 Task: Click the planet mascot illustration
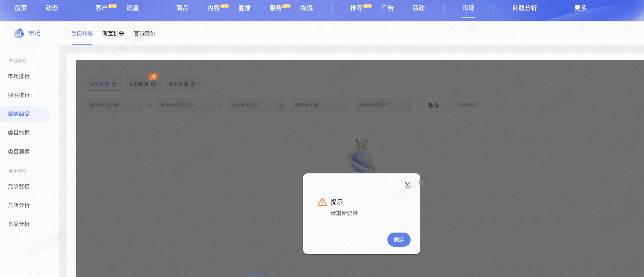click(x=361, y=156)
